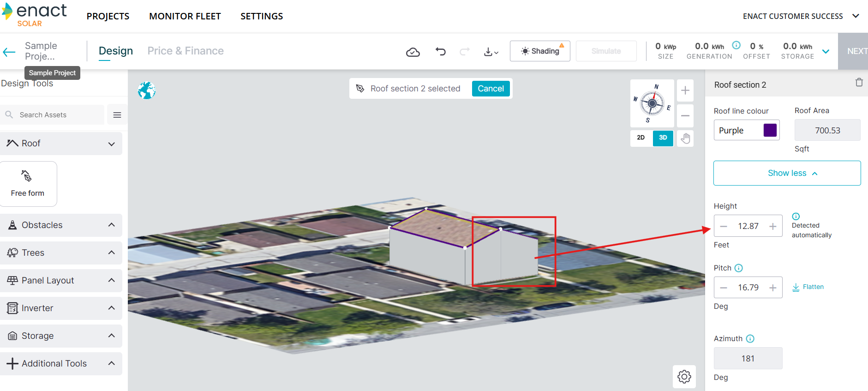Open the canvas settings gear
This screenshot has width=868, height=391.
[684, 377]
